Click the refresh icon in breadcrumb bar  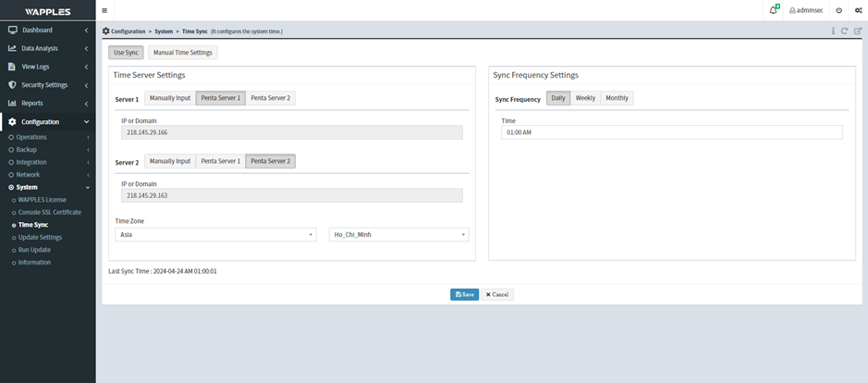tap(845, 31)
